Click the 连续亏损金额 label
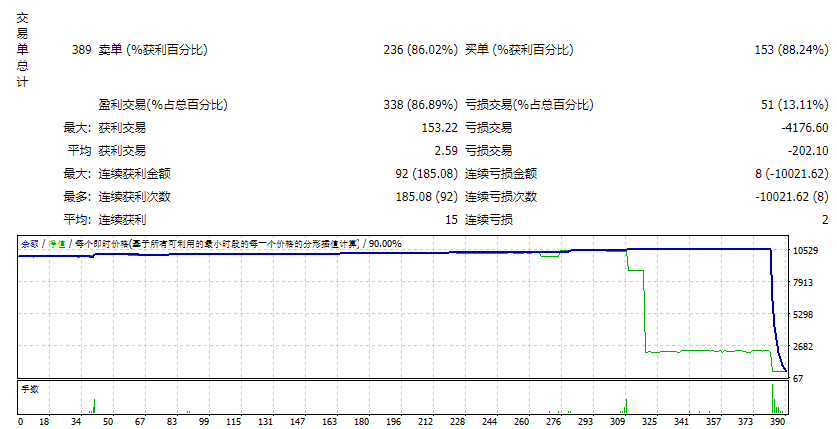Viewport: 837px width, 429px height. pos(501,174)
